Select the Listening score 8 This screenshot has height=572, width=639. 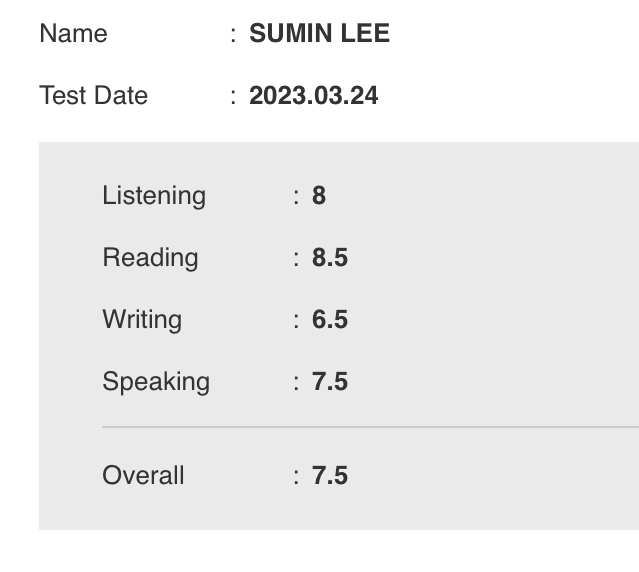point(319,195)
